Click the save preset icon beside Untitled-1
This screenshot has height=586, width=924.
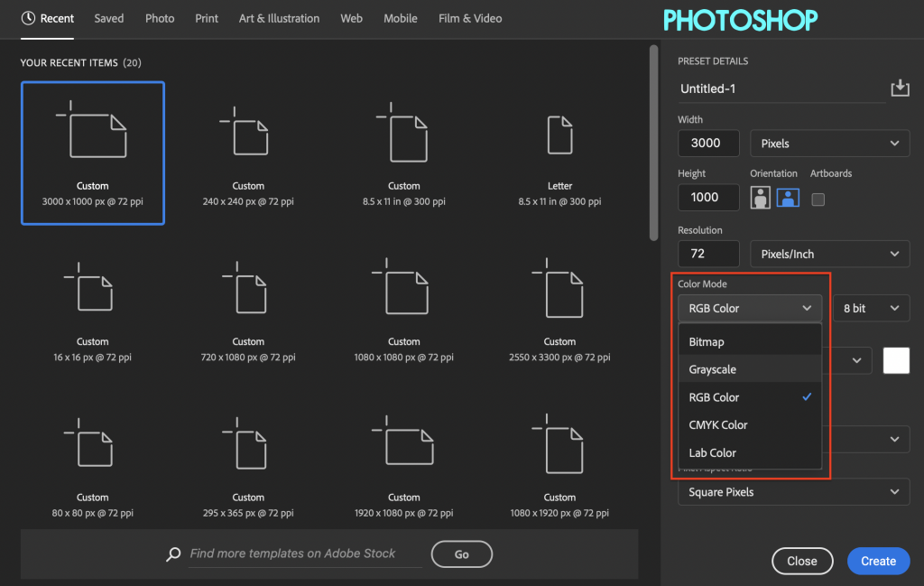pyautogui.click(x=900, y=88)
